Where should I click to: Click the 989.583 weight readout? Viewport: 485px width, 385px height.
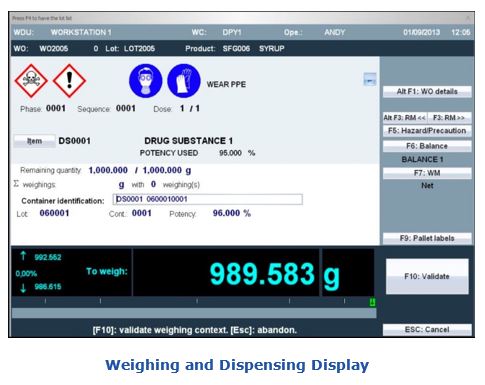pyautogui.click(x=262, y=274)
